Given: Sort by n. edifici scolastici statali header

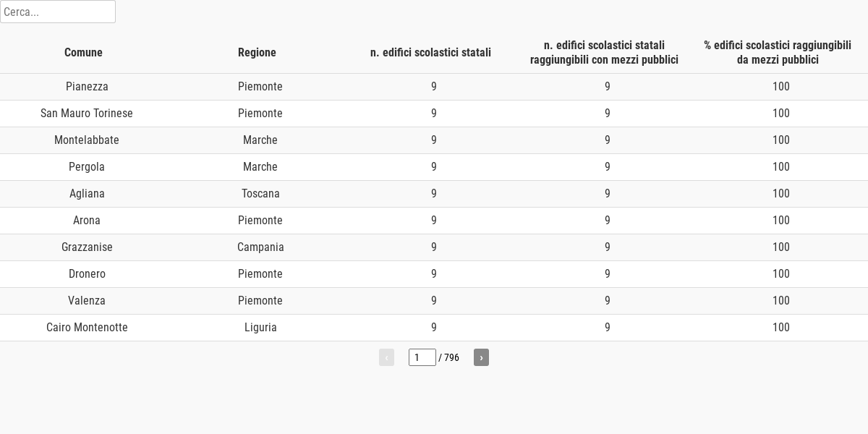Looking at the screenshot, I should (430, 52).
